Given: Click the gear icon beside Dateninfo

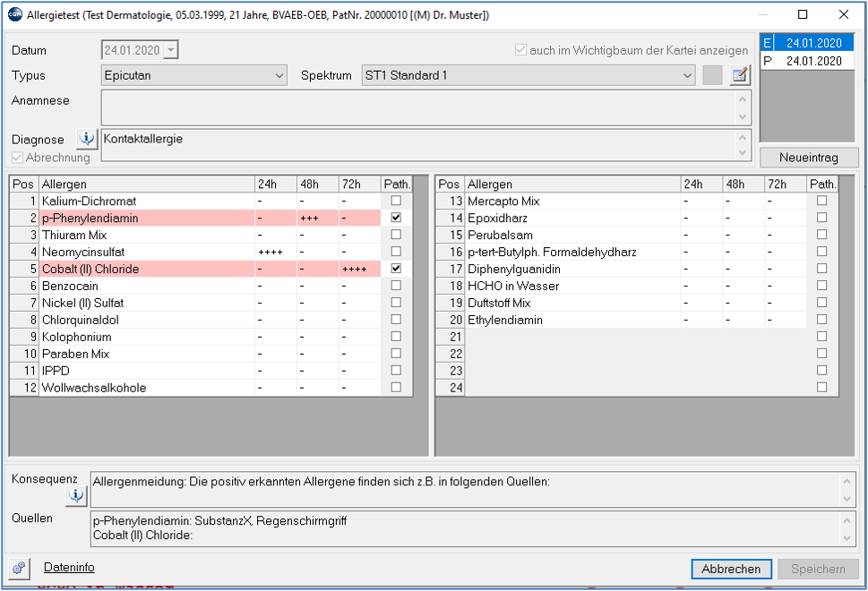Looking at the screenshot, I should point(20,568).
